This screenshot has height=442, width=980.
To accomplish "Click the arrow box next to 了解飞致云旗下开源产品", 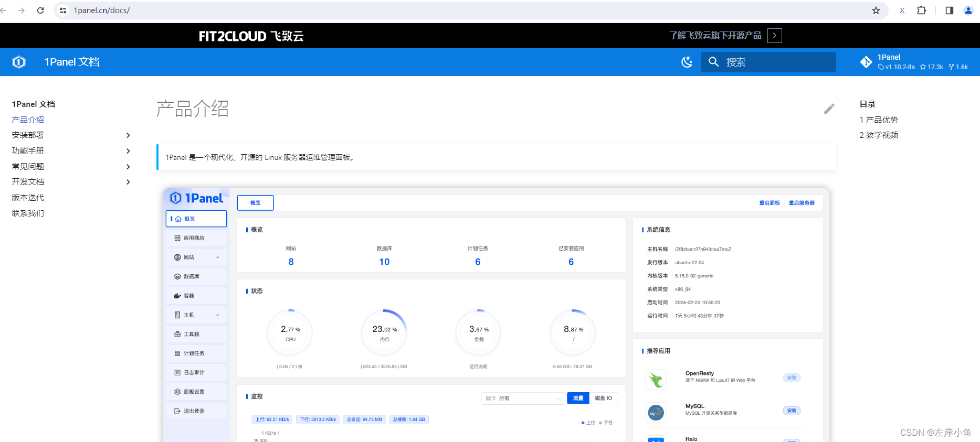I will (774, 36).
